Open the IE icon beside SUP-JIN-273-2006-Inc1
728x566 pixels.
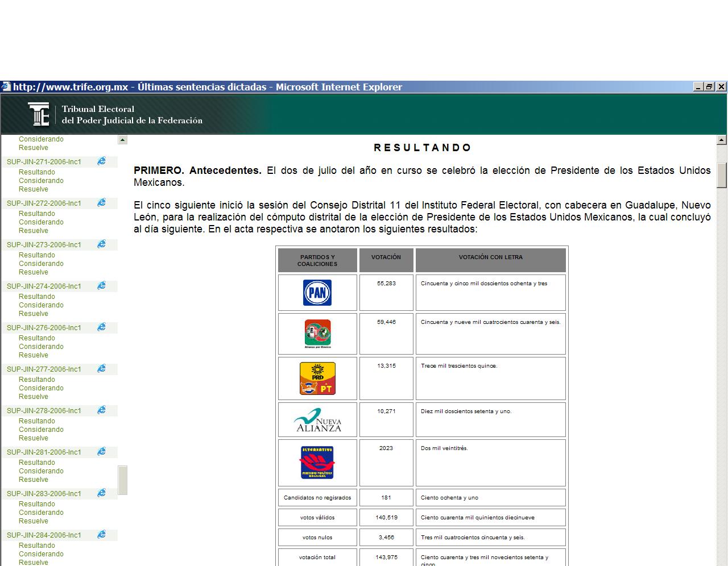click(101, 244)
